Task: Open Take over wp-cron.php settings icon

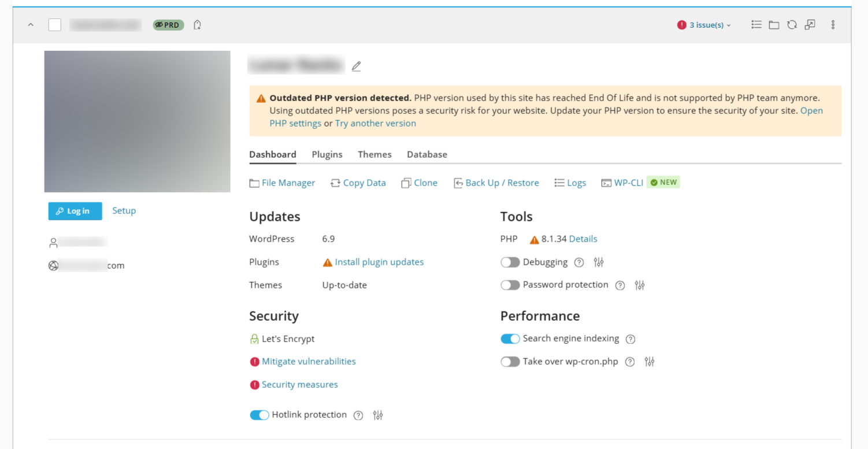Action: pyautogui.click(x=650, y=362)
